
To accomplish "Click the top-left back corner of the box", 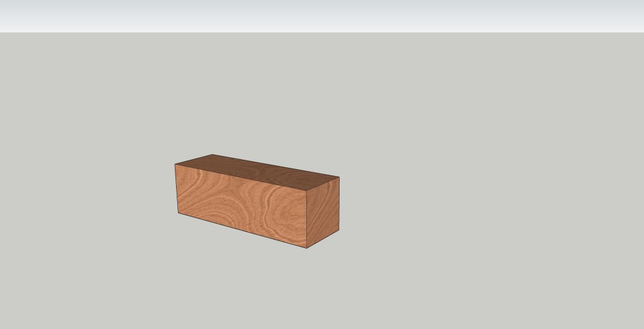I will [212, 155].
